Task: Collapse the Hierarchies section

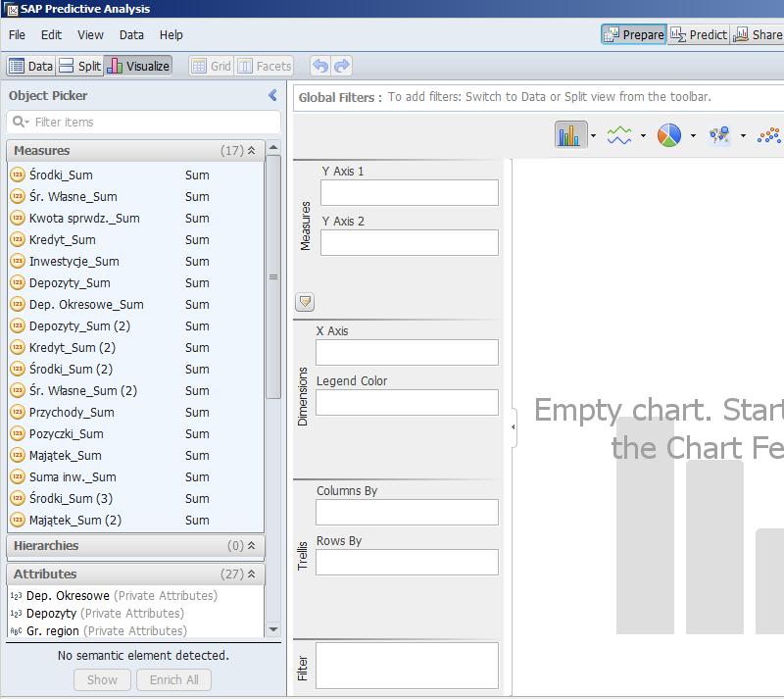Action: pos(252,545)
